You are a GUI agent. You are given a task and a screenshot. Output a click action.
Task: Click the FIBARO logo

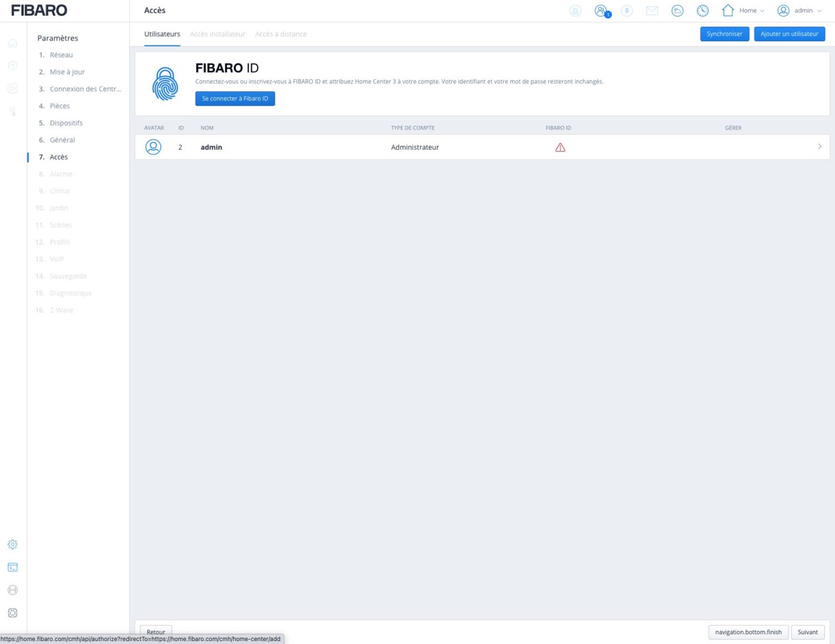coord(39,10)
